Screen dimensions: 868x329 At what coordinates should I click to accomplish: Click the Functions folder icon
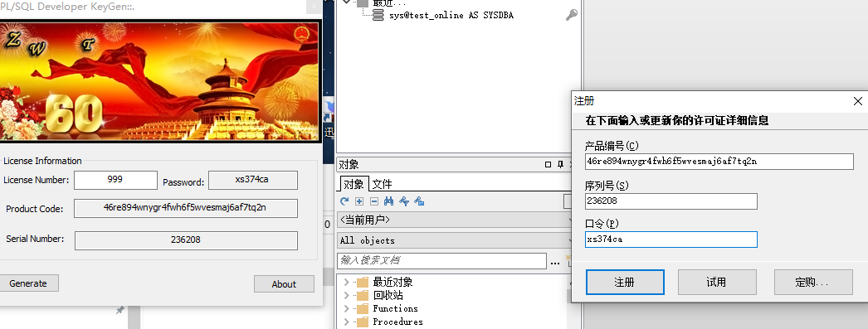363,308
